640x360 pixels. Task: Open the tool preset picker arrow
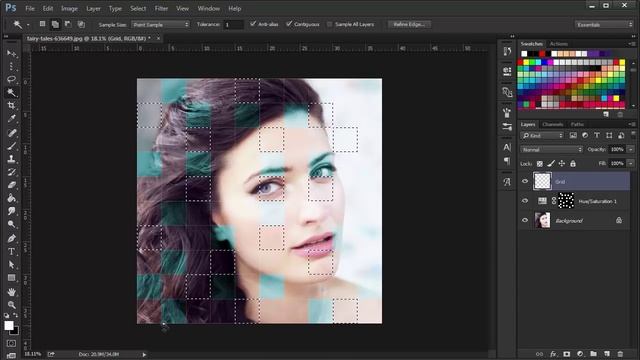[x=28, y=25]
